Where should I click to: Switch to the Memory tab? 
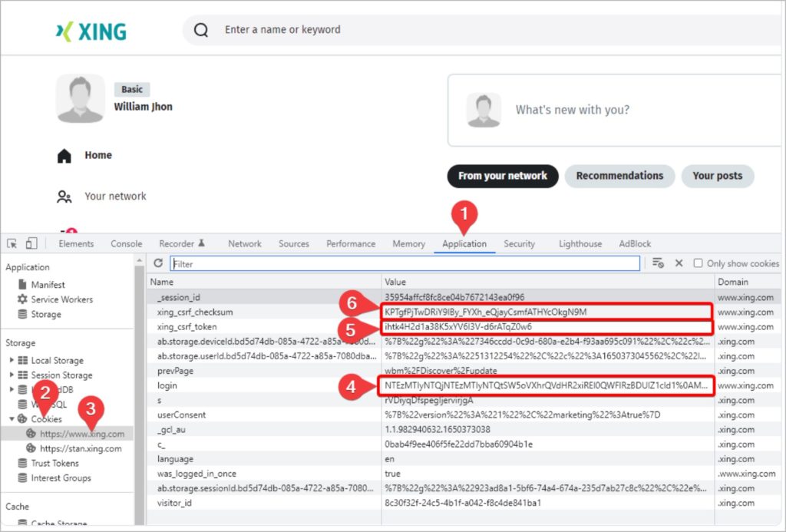pyautogui.click(x=408, y=243)
